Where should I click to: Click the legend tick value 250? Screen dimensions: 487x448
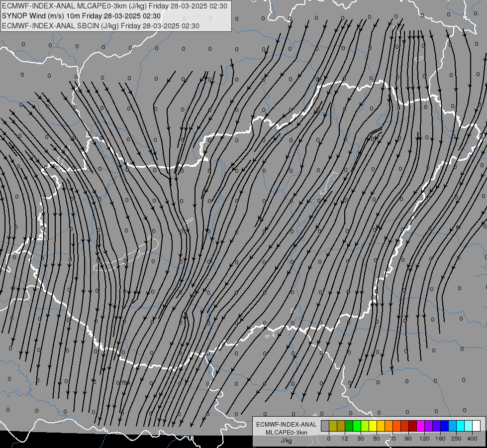[x=456, y=439]
